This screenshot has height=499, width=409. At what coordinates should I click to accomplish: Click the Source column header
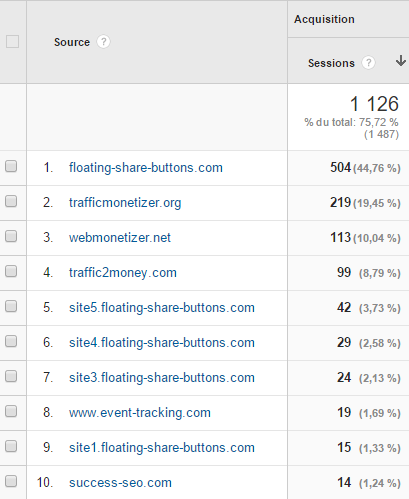click(x=72, y=42)
